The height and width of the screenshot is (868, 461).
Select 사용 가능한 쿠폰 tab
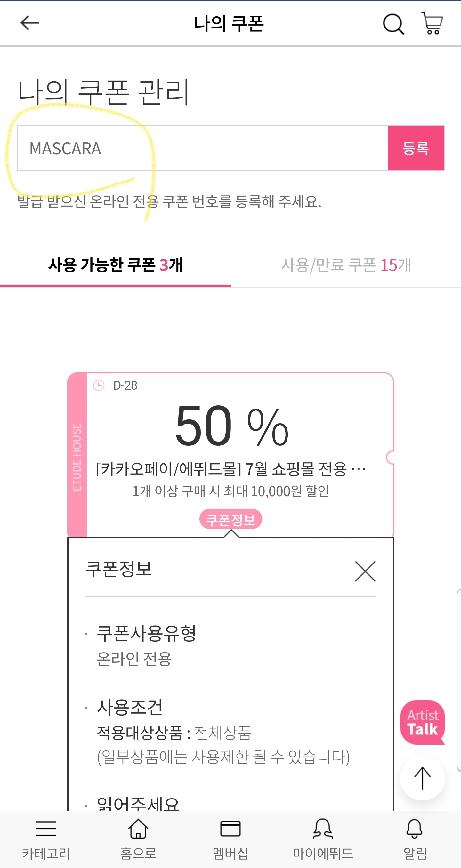(115, 265)
